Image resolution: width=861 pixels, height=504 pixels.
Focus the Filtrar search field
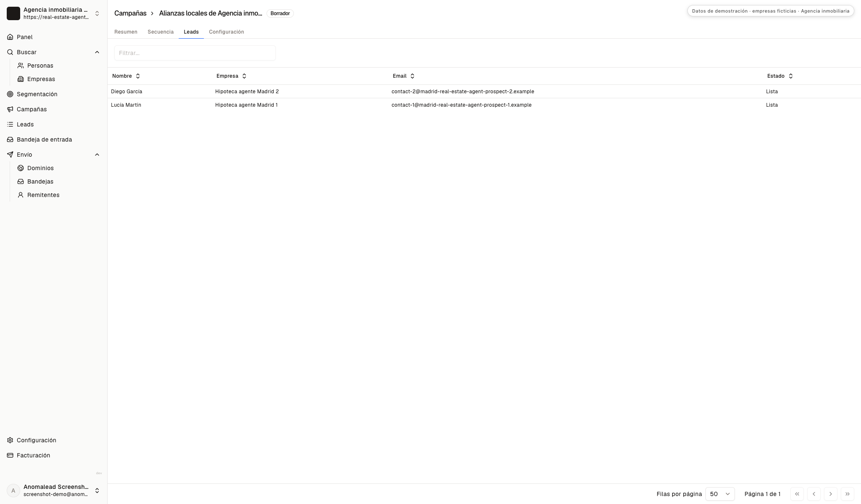coord(195,53)
